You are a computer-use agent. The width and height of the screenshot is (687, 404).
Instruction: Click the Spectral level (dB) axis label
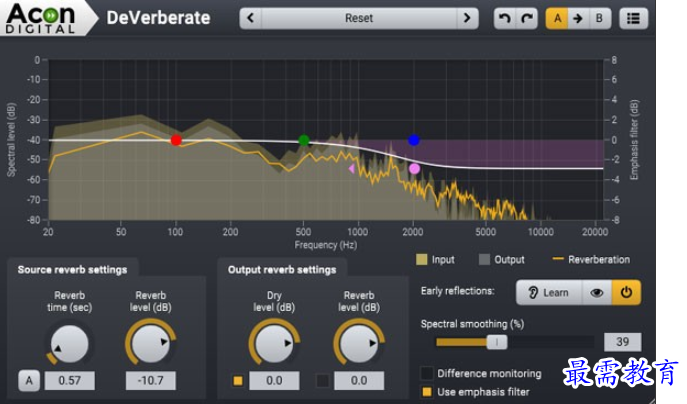point(11,140)
